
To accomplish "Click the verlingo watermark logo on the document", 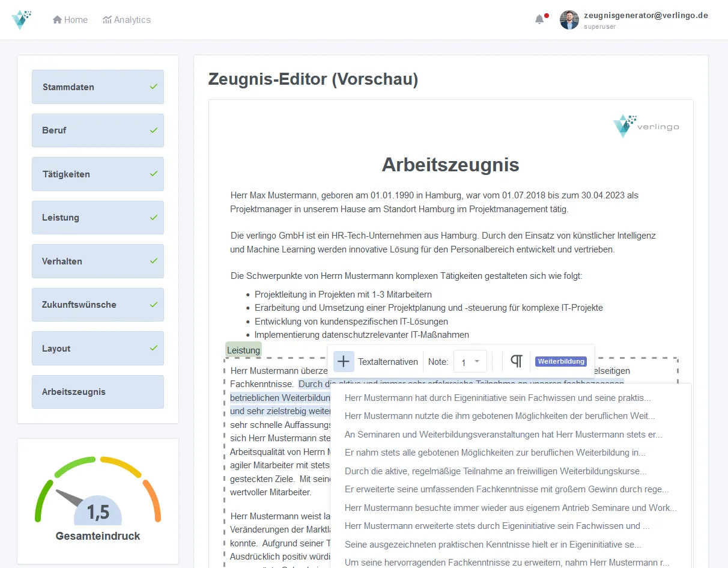I will tap(646, 126).
